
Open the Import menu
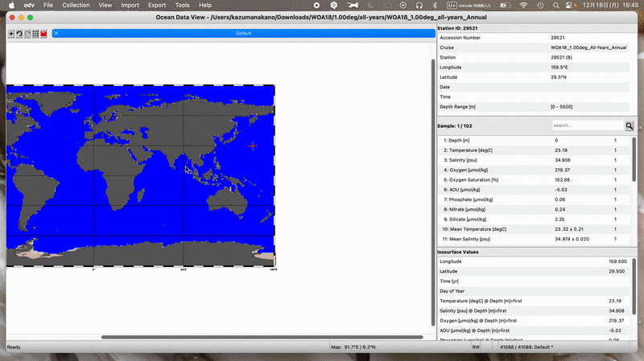coord(130,6)
